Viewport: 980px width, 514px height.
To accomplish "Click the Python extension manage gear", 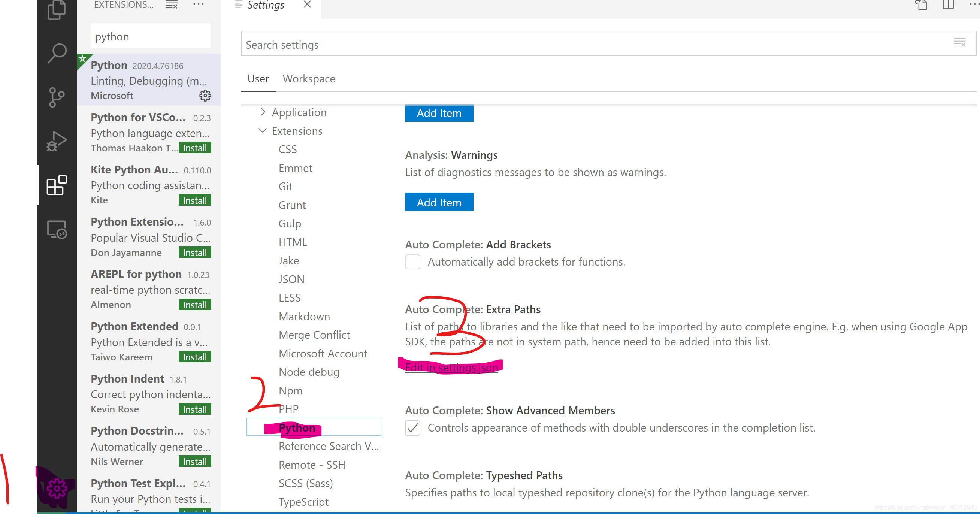I will click(205, 96).
